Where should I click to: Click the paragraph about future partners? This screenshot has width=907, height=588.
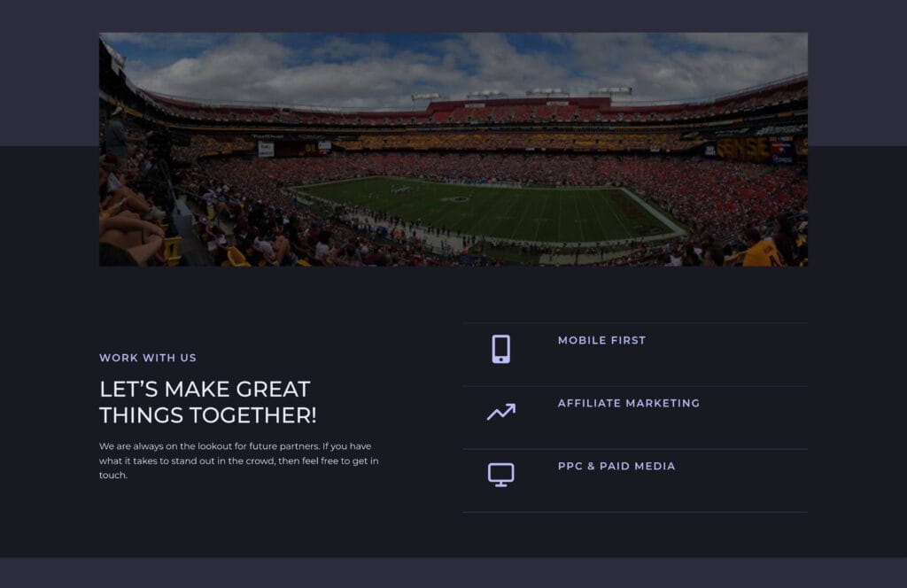[x=239, y=460]
